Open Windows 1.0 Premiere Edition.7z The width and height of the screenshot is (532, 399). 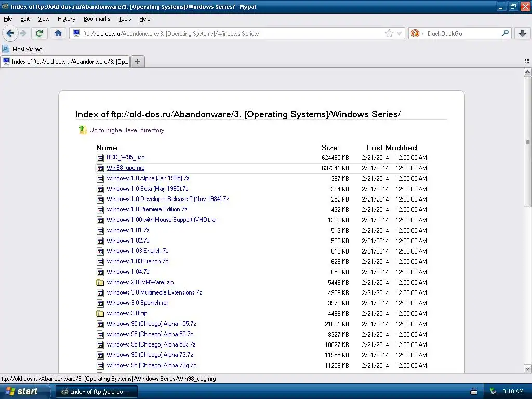147,209
